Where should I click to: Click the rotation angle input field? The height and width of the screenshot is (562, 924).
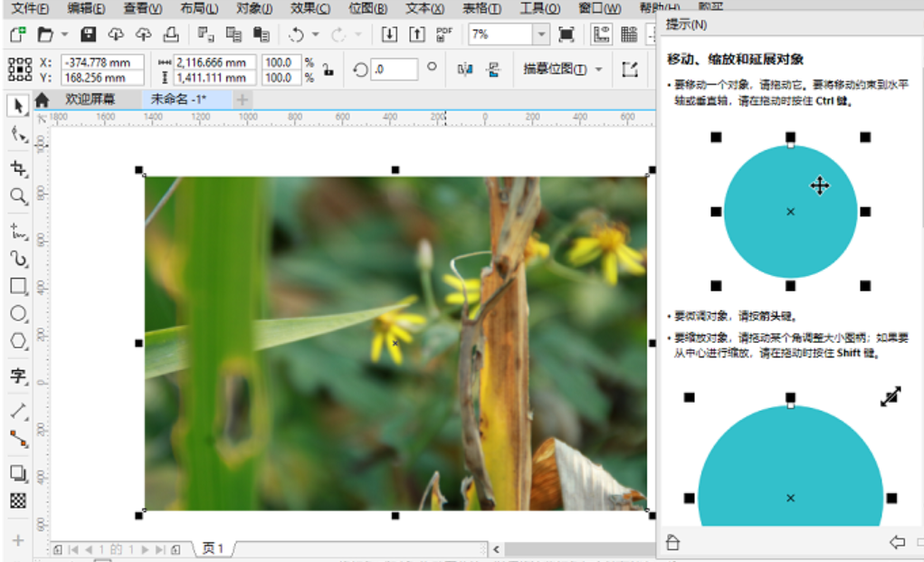coord(395,70)
